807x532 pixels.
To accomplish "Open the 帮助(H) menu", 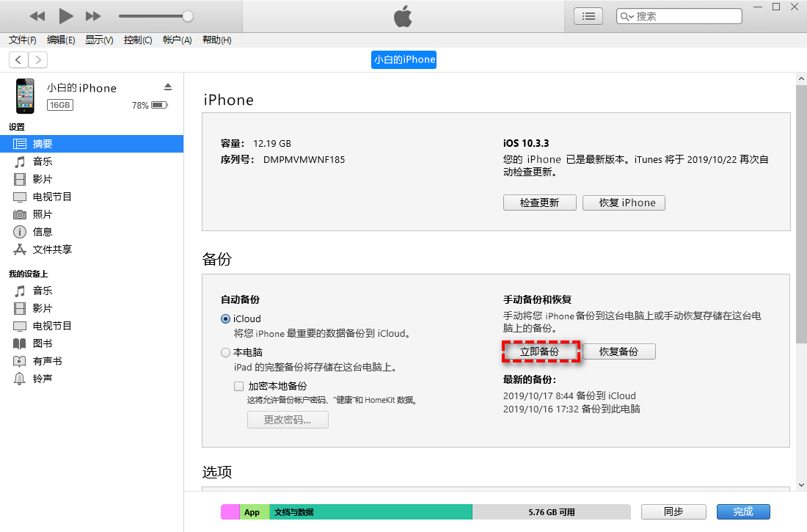I will [x=216, y=40].
